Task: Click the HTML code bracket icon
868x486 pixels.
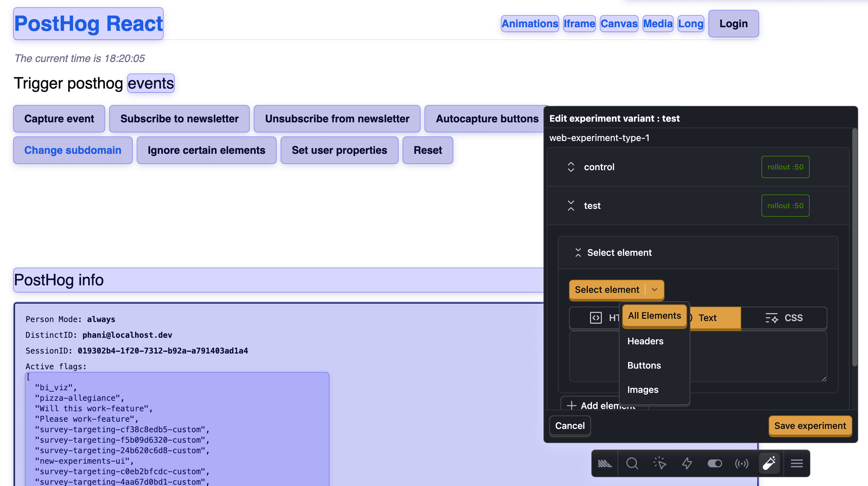Action: 596,318
